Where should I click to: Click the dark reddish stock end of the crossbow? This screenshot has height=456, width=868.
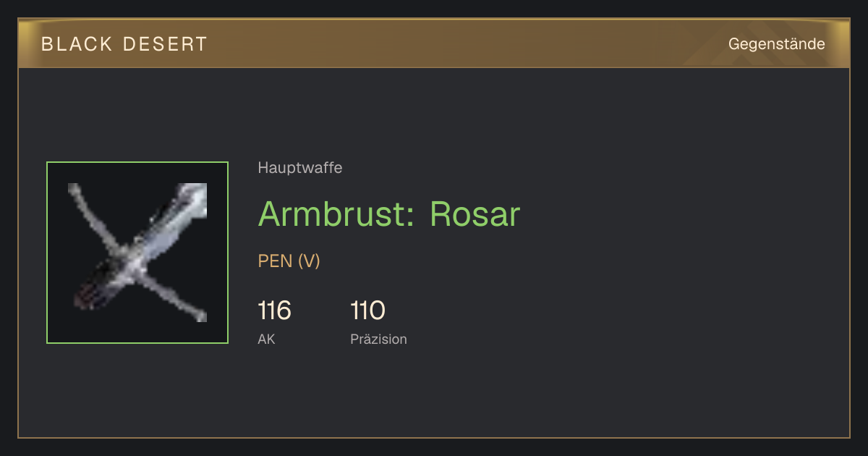pos(87,295)
